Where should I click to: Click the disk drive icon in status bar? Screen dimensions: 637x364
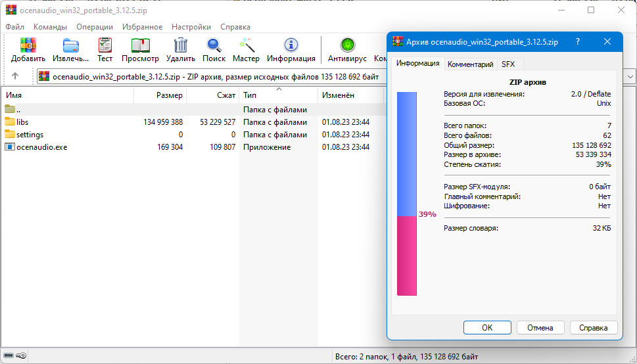(8, 356)
